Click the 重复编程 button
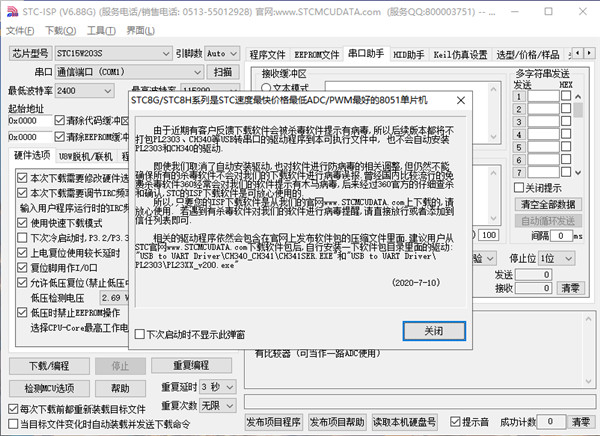Screen dimensions: 600x436 tap(191, 366)
